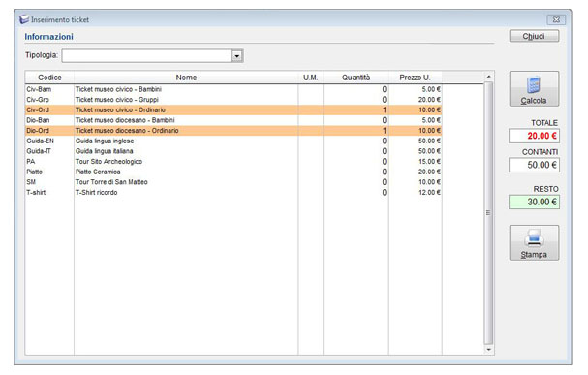588x375 pixels.
Task: Open the Tipologia dropdown arrow
Action: (x=237, y=56)
